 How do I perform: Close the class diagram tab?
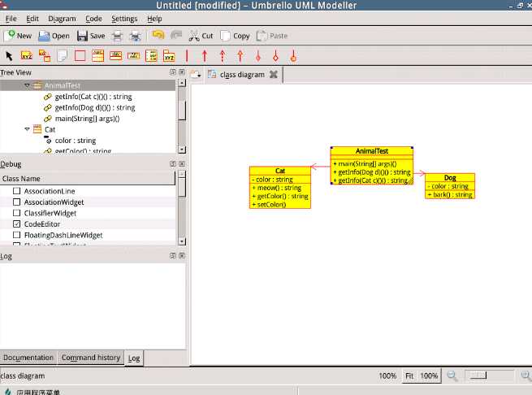point(274,75)
